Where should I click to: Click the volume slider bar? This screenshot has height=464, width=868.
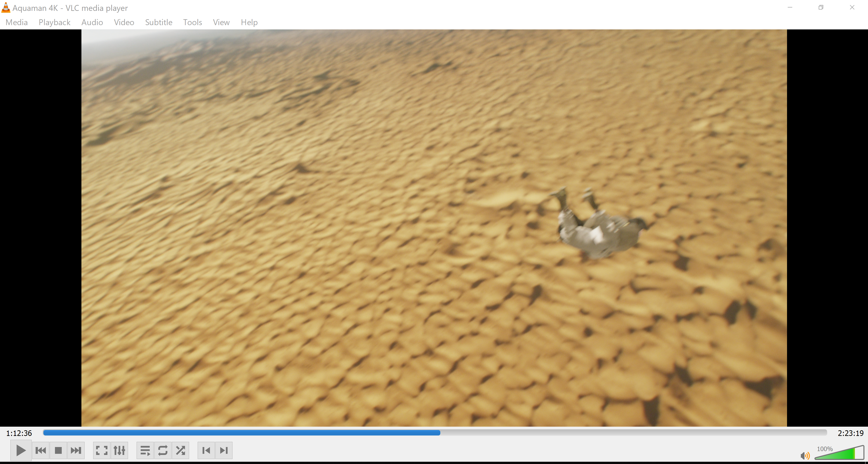click(x=839, y=452)
